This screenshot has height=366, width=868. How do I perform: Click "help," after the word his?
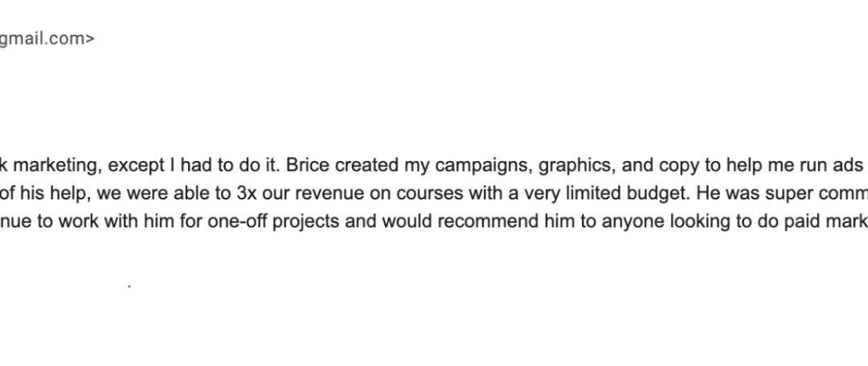point(70,195)
